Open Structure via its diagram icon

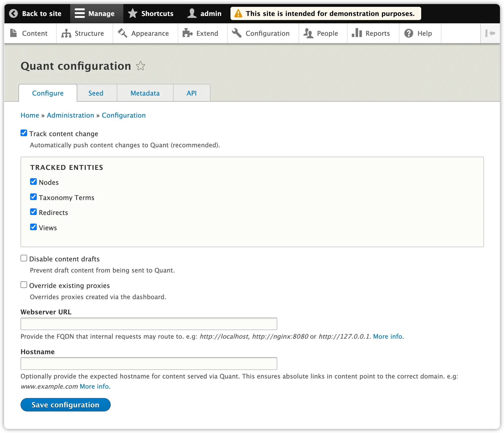66,33
